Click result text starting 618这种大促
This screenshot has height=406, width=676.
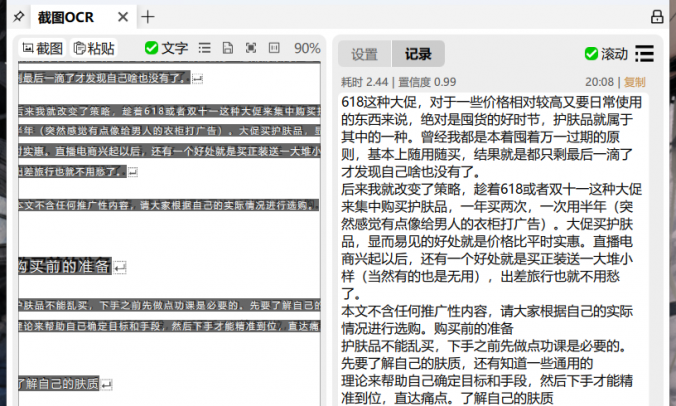[x=491, y=102]
